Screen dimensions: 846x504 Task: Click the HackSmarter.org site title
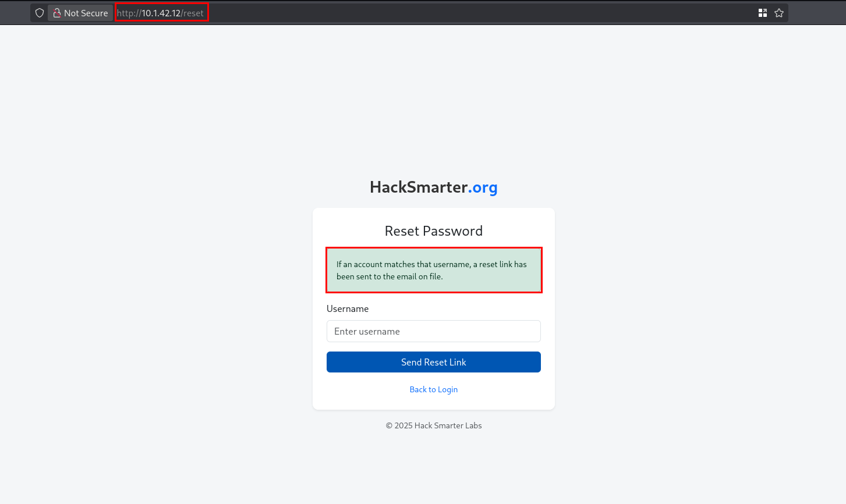(x=433, y=187)
